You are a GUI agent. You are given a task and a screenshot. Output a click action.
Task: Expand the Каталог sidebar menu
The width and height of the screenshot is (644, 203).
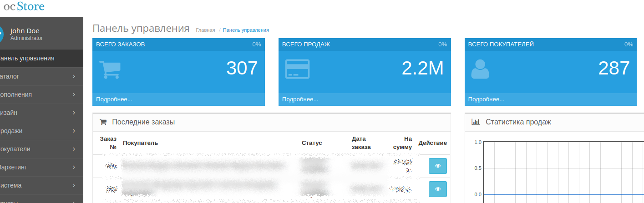tap(39, 76)
